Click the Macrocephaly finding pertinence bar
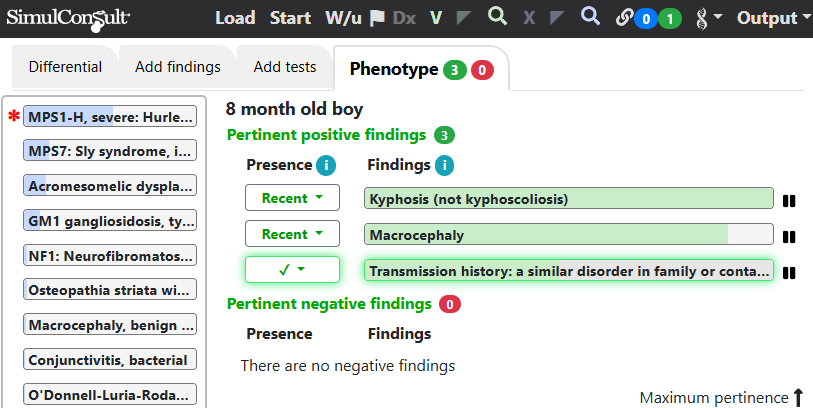 [569, 234]
